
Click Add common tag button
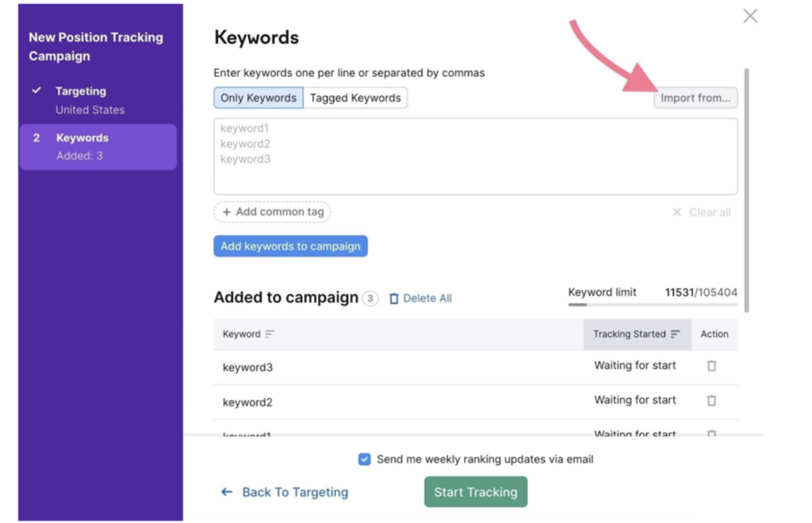(x=273, y=212)
